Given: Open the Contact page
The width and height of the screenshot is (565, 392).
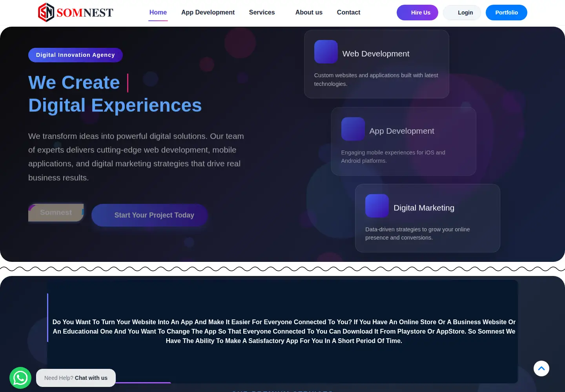Looking at the screenshot, I should coord(348,13).
